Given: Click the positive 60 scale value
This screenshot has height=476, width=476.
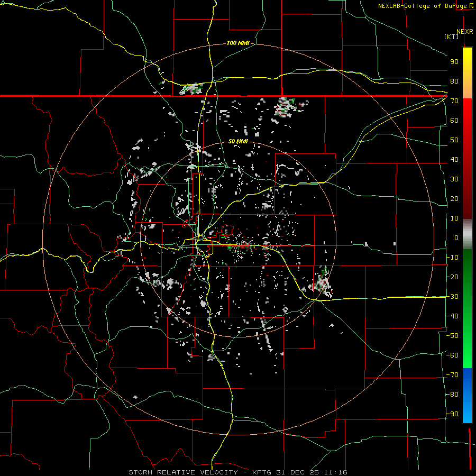Looking at the screenshot, I should click(454, 120).
